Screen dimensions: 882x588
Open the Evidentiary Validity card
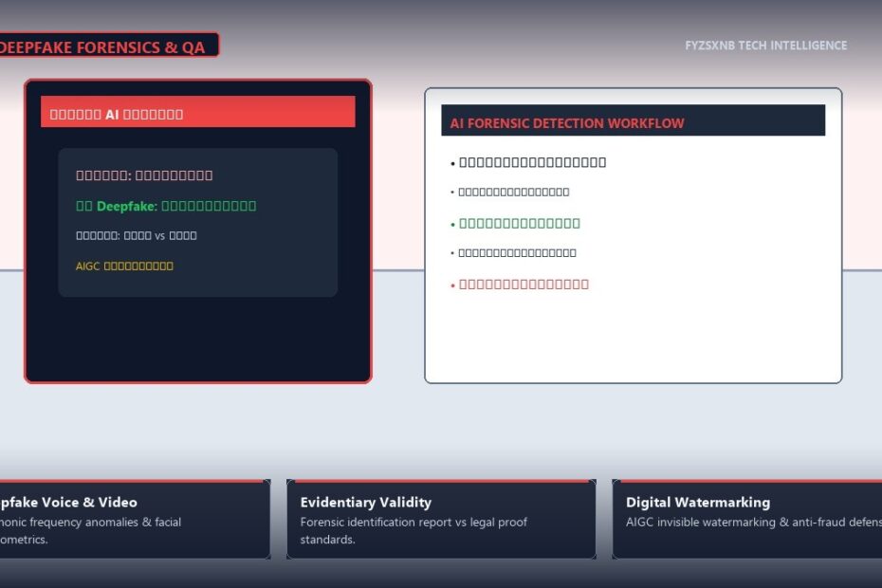pos(441,520)
